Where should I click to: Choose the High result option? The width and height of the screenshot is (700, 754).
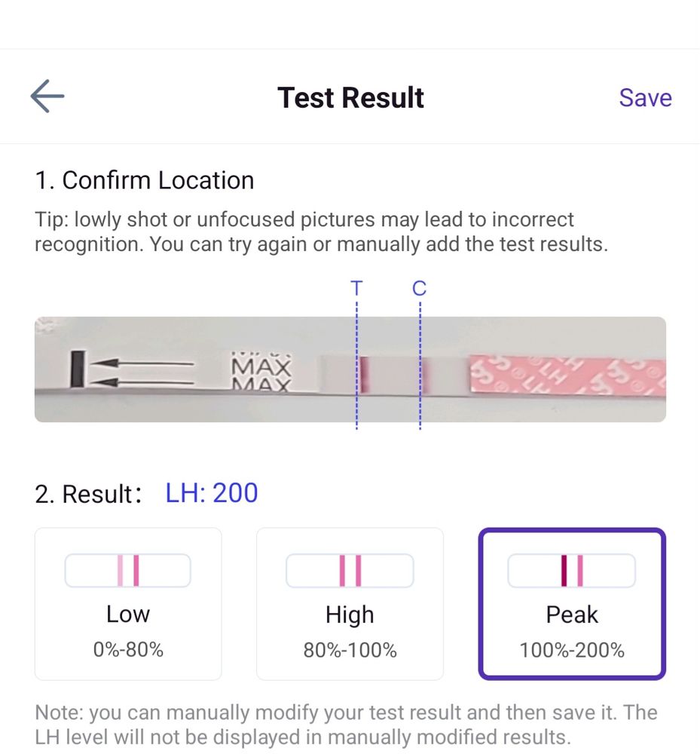350,603
